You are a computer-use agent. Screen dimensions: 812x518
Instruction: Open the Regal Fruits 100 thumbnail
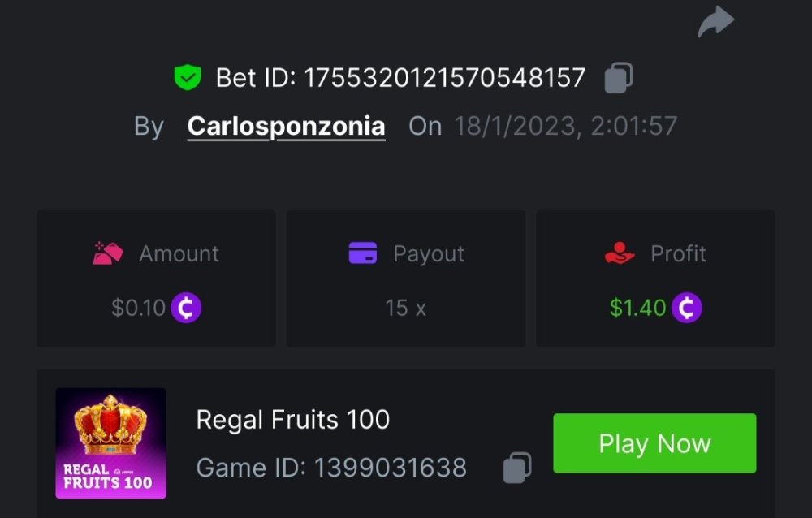(110, 442)
